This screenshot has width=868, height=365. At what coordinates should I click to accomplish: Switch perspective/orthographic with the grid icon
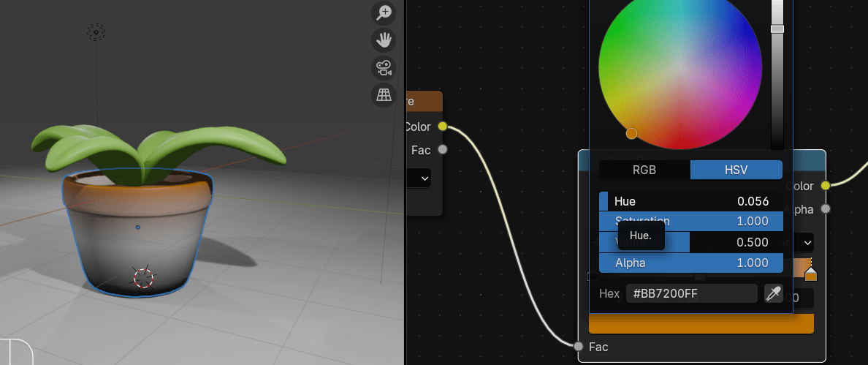(x=384, y=94)
